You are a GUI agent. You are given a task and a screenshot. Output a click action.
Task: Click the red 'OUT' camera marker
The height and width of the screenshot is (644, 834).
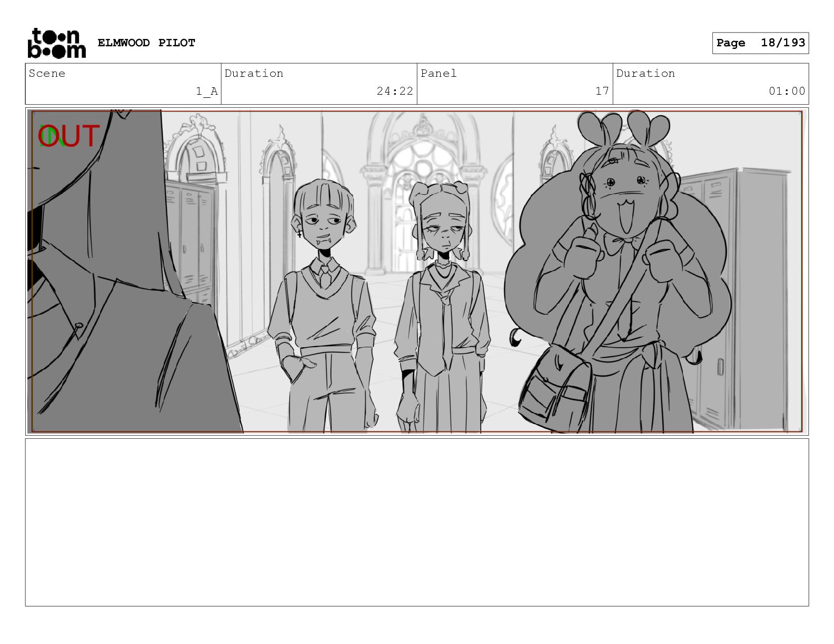click(70, 136)
